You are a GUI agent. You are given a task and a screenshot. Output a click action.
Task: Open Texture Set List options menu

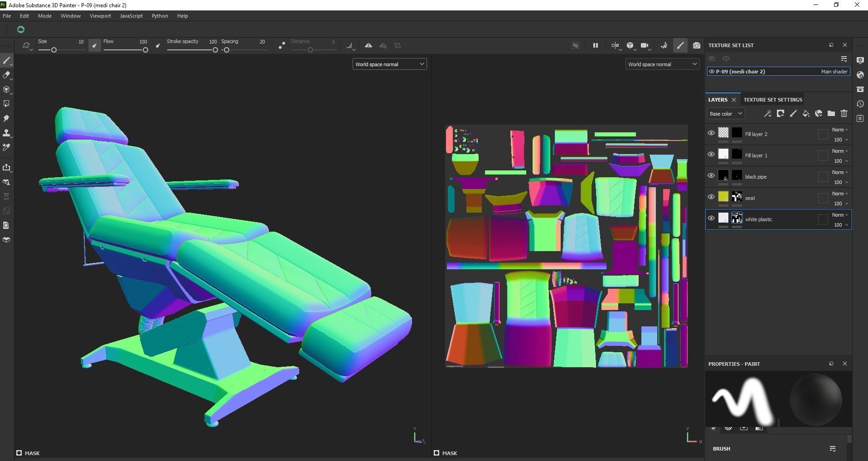844,59
